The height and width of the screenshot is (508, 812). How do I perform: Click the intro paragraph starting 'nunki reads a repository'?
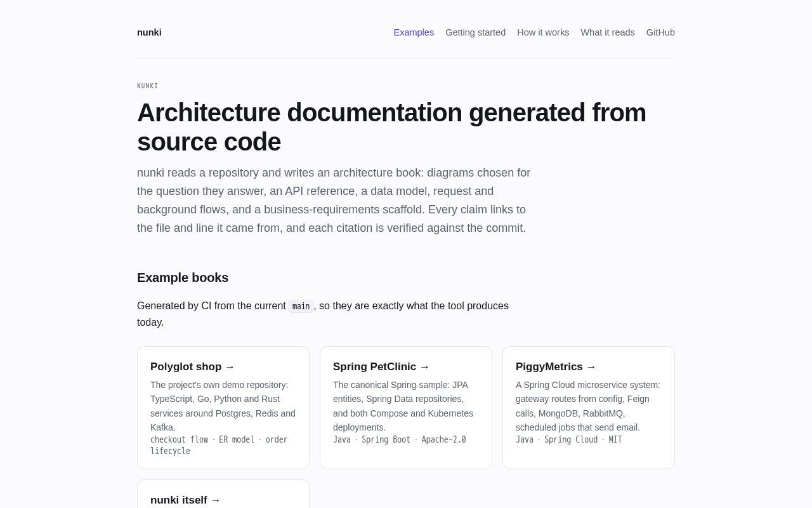334,200
